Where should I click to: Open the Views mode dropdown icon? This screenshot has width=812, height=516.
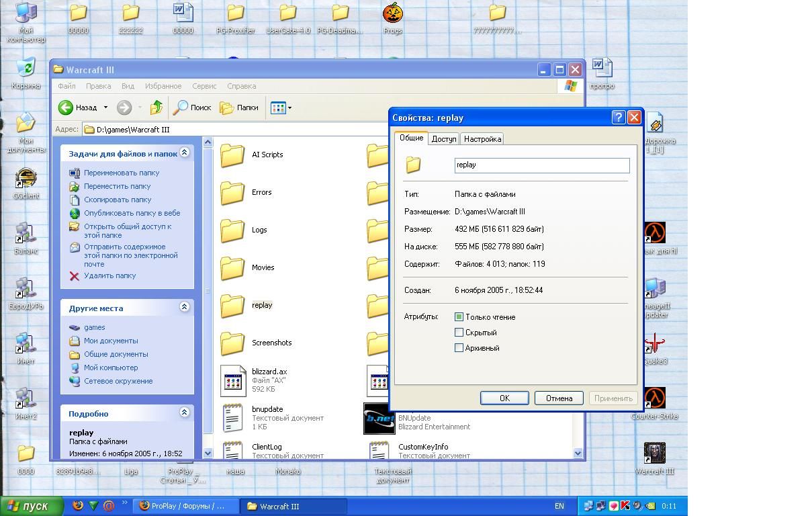click(x=281, y=107)
